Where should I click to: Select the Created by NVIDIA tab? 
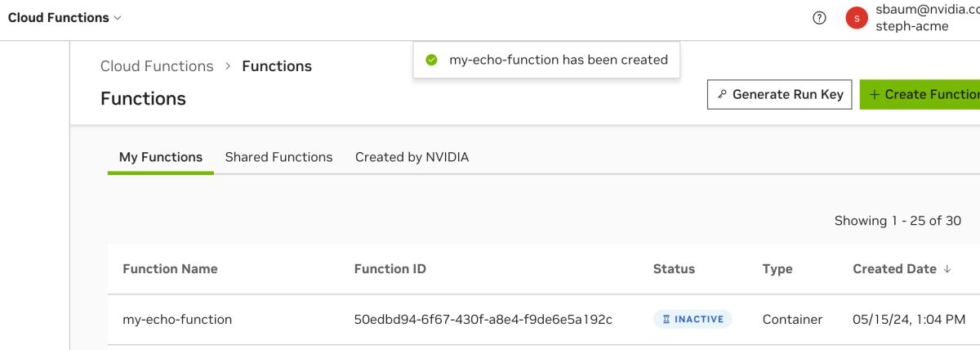(412, 157)
